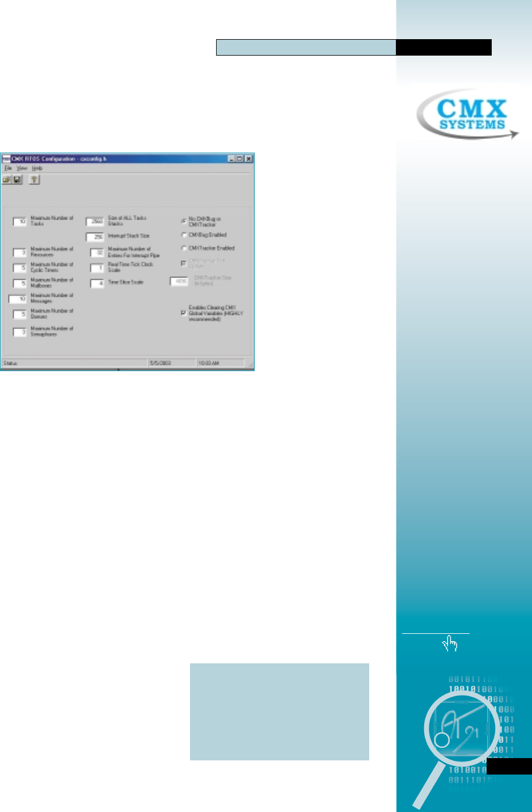Click the hand pointer cursor icon in sidebar
The image size is (532, 812).
click(450, 643)
